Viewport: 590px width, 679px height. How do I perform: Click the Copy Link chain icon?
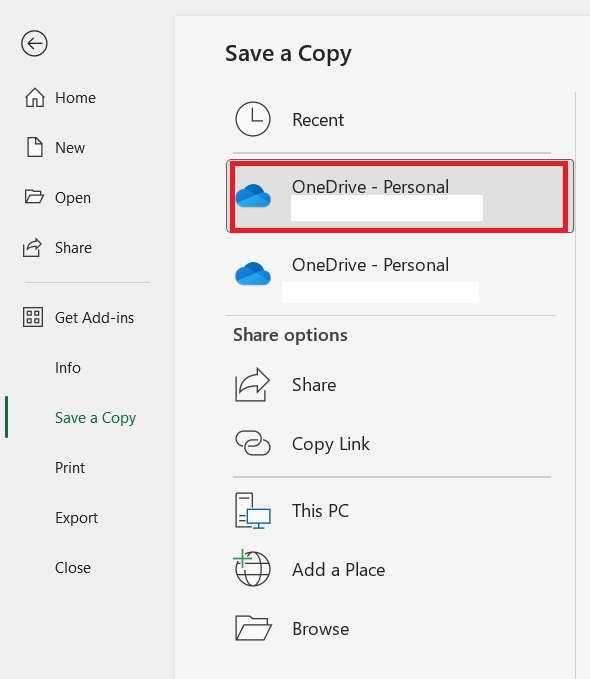[x=253, y=443]
